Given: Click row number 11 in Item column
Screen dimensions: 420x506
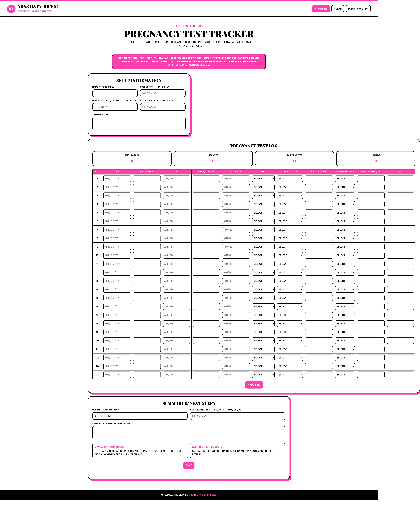Looking at the screenshot, I should [97, 264].
